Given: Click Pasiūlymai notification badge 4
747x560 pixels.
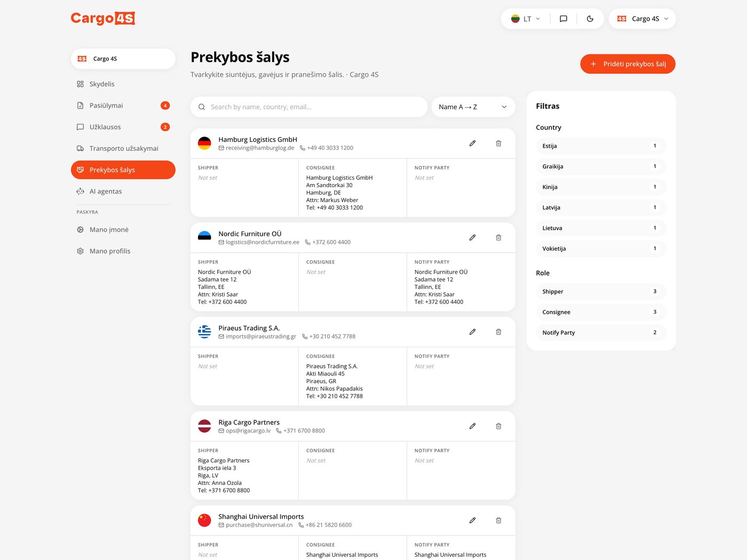Looking at the screenshot, I should click(x=165, y=106).
